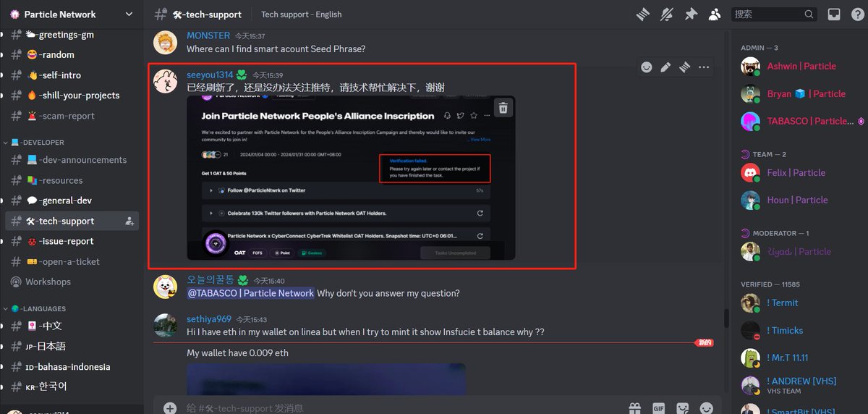The width and height of the screenshot is (868, 414).
Task: Open the greetings-gm channel
Action: (72, 35)
